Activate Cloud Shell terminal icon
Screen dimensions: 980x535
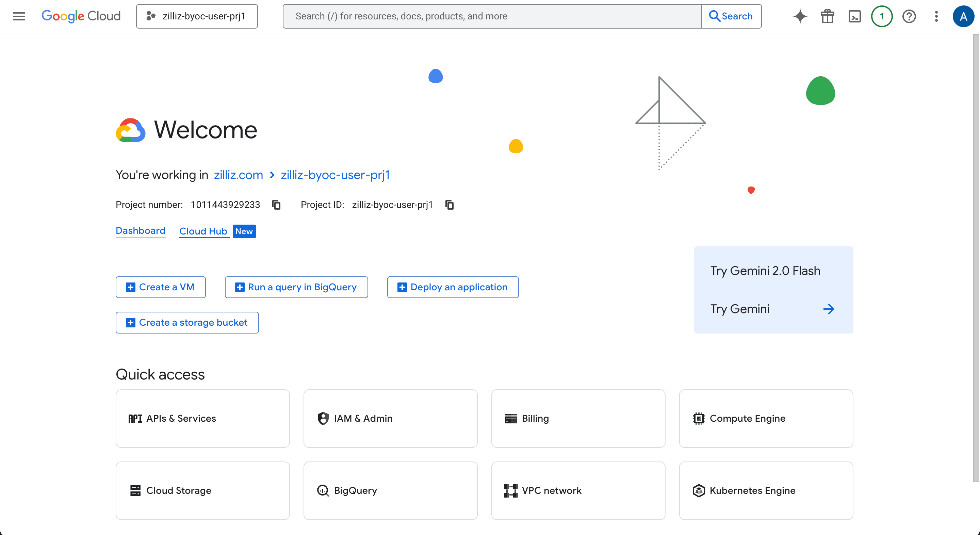coord(854,16)
